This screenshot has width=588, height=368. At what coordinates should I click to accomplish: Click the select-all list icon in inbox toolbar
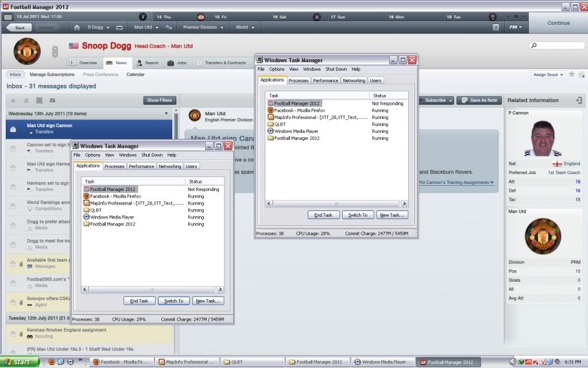(x=40, y=100)
